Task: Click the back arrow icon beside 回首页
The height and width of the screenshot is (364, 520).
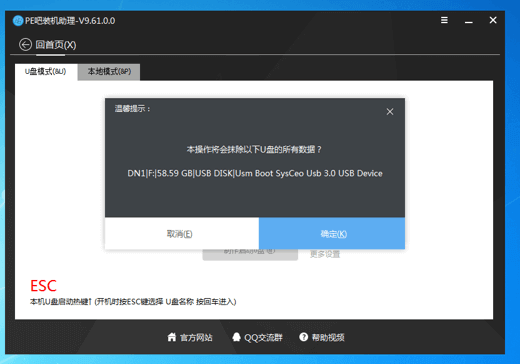Action: click(x=25, y=44)
